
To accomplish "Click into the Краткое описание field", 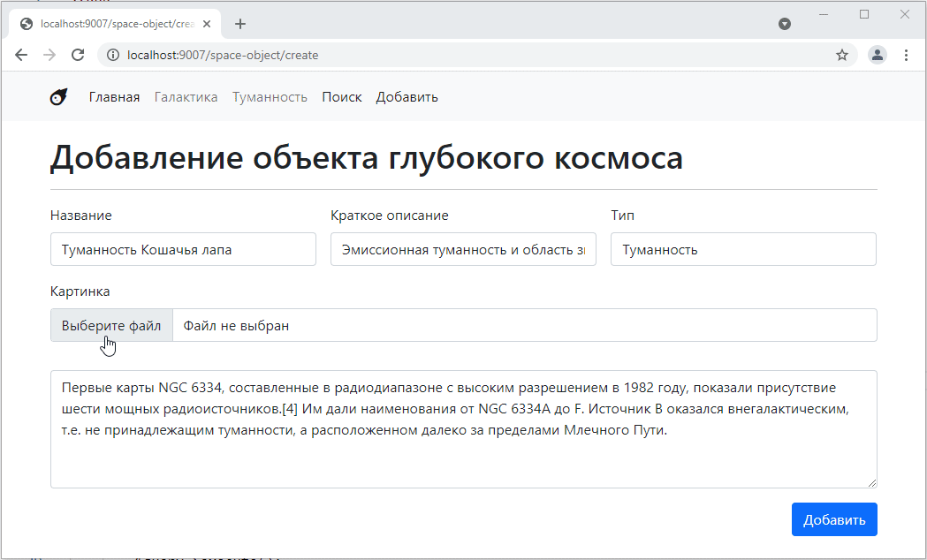I will 463,249.
